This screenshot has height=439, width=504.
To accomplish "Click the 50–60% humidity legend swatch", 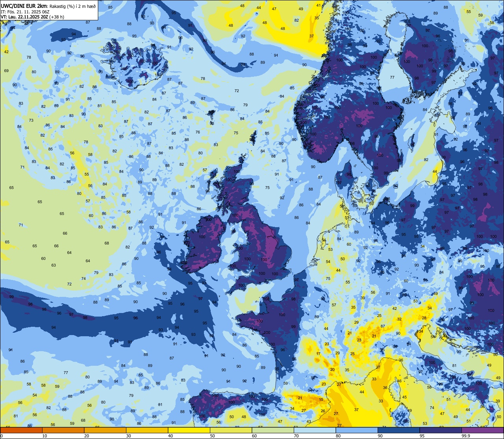I will (x=231, y=430).
